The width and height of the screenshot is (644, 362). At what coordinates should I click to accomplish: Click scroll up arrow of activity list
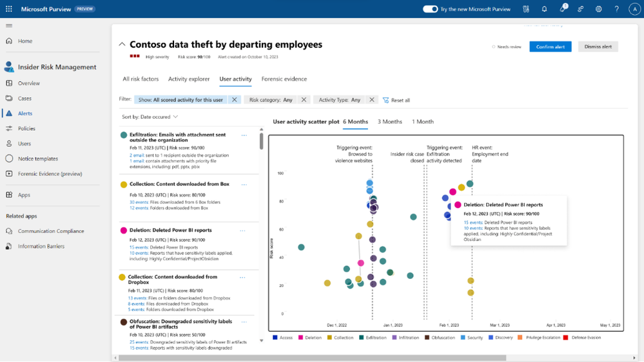261,129
